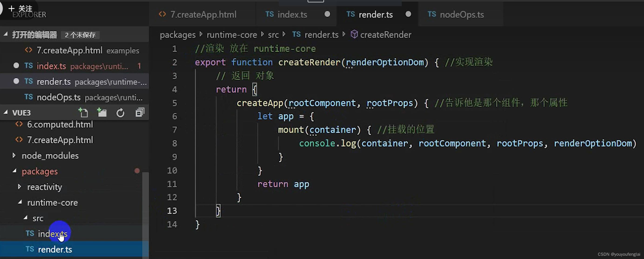Click render.ts in the breadcrumb path
The width and height of the screenshot is (644, 259).
tap(321, 35)
